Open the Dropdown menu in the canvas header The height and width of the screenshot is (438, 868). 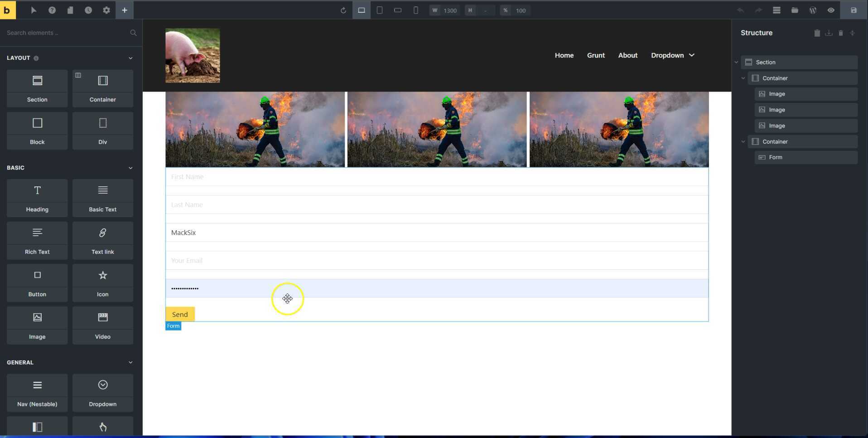pyautogui.click(x=673, y=55)
